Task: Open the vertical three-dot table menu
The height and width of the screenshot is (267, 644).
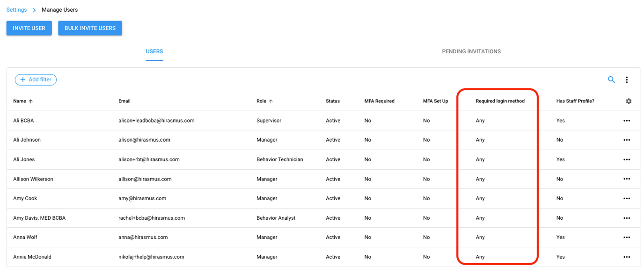Action: (x=627, y=80)
